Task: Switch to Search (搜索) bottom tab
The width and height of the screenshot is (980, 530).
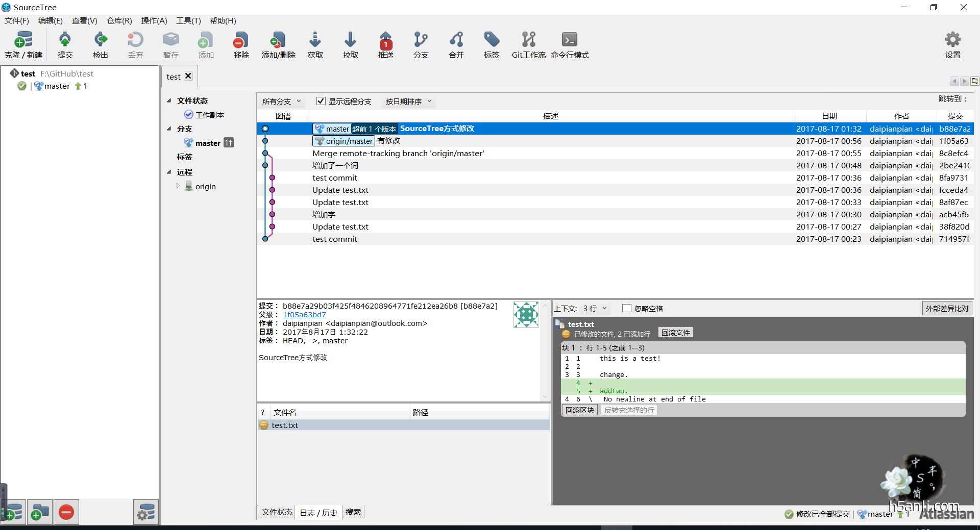Action: coord(353,512)
